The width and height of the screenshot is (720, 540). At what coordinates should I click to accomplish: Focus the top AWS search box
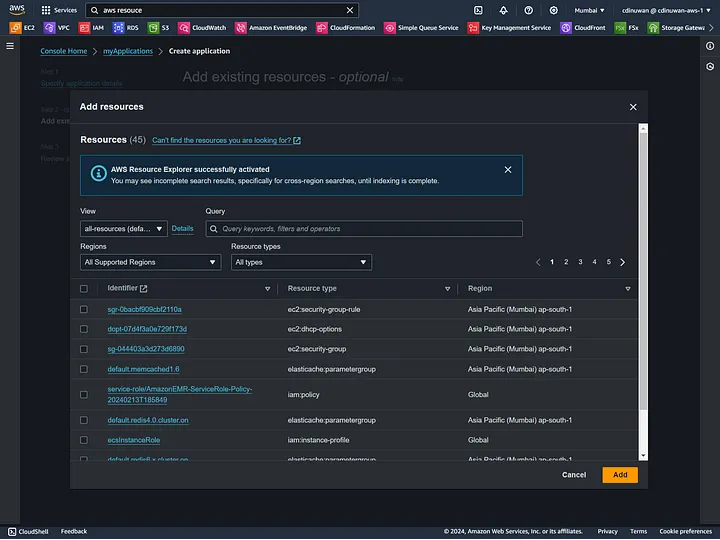(x=222, y=10)
